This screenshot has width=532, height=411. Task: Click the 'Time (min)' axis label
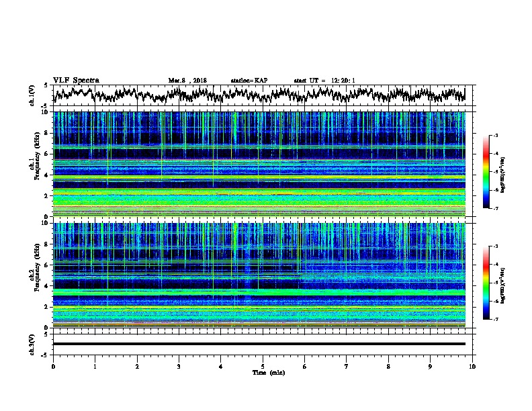pyautogui.click(x=269, y=373)
